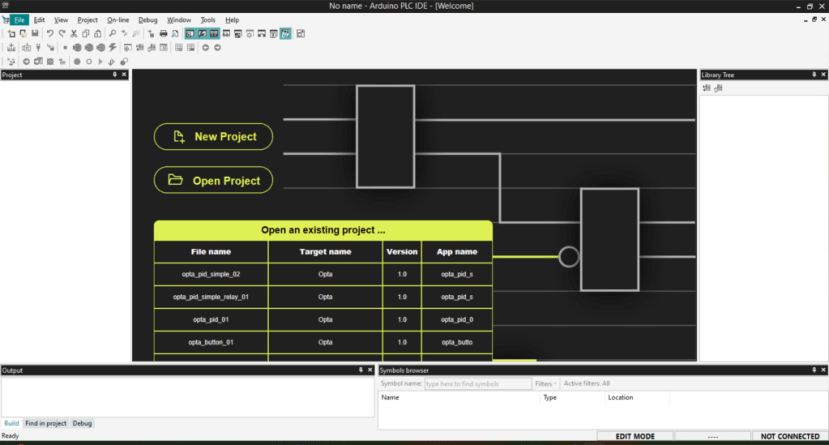Open opta_pid_simple_relay_01 project row
Screen dimensions: 829x445
pyautogui.click(x=323, y=297)
